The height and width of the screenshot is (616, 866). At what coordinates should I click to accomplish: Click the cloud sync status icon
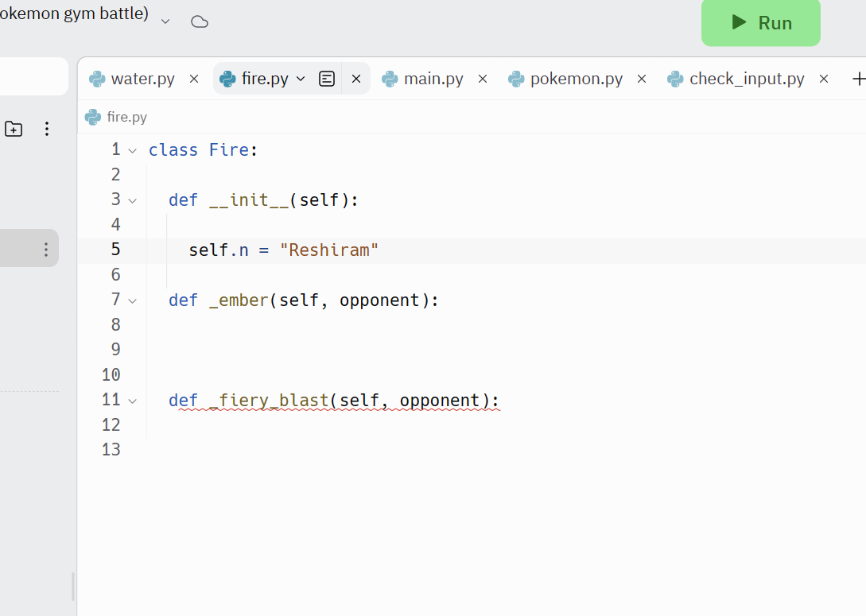[200, 21]
